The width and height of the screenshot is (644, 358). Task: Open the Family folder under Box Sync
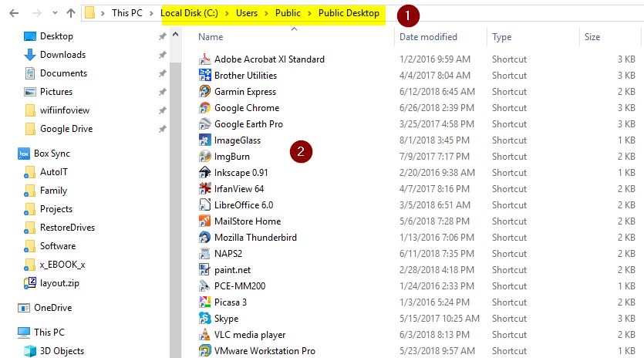click(x=53, y=191)
